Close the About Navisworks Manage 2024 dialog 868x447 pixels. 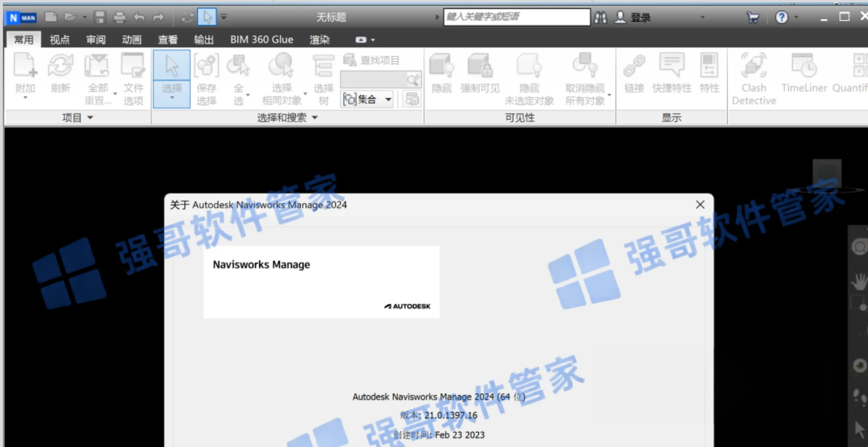(x=700, y=205)
